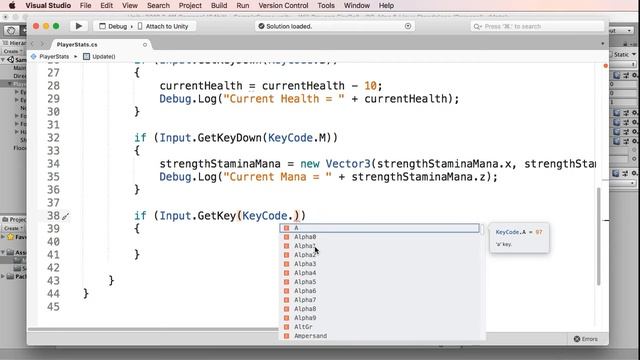Screen dimensions: 640x360
Task: Select the Attach to Unity target
Action: pyautogui.click(x=163, y=26)
